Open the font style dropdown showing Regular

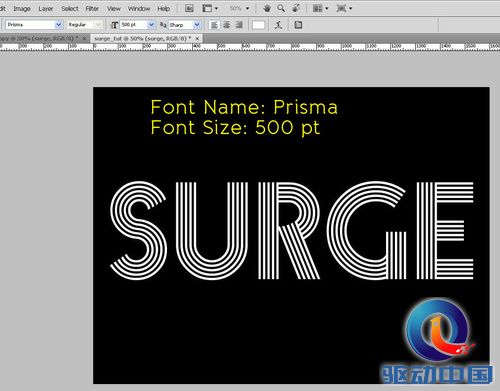(98, 25)
